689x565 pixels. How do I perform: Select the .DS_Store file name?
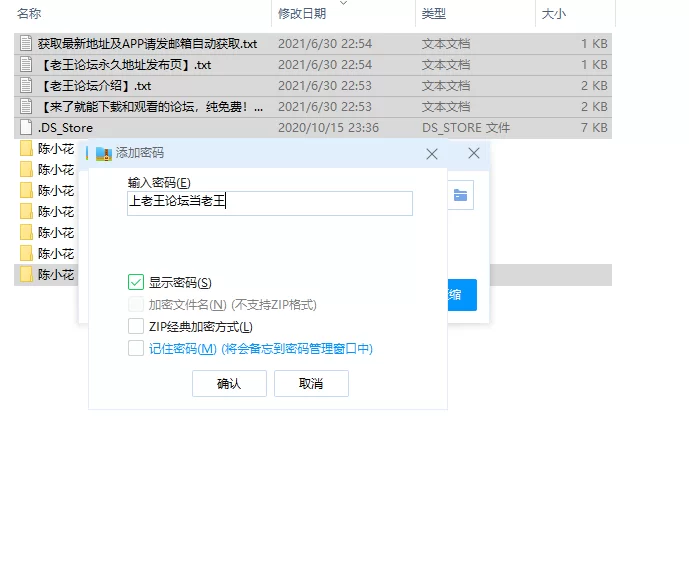point(65,128)
